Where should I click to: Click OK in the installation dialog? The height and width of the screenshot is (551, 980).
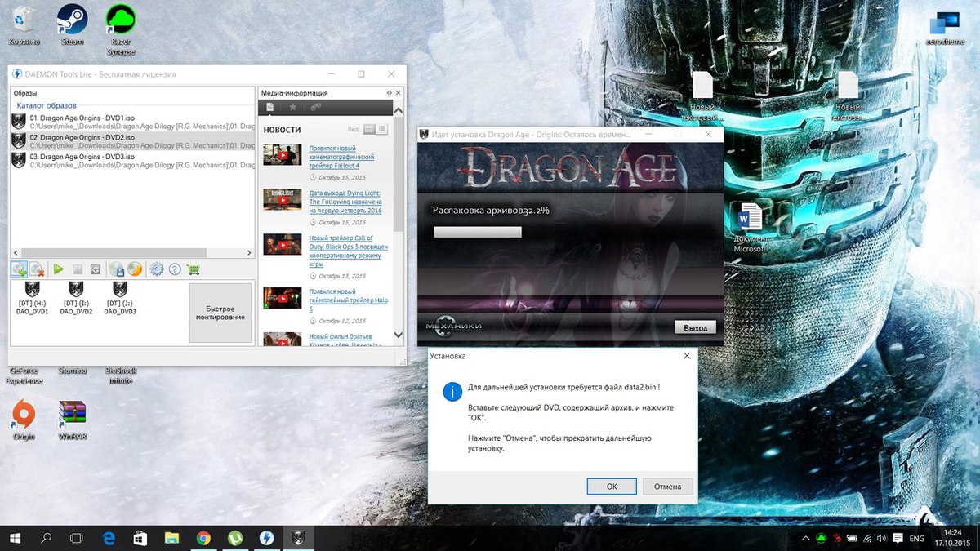[612, 486]
